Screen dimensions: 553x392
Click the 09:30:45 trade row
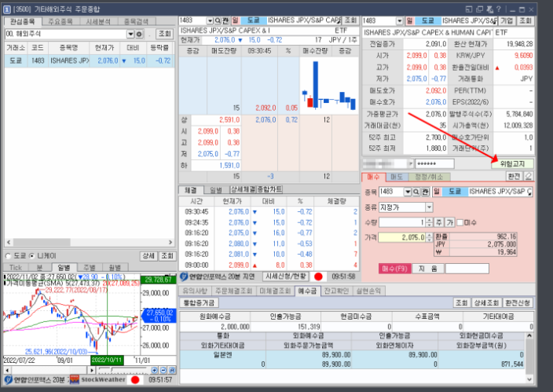[x=269, y=211]
